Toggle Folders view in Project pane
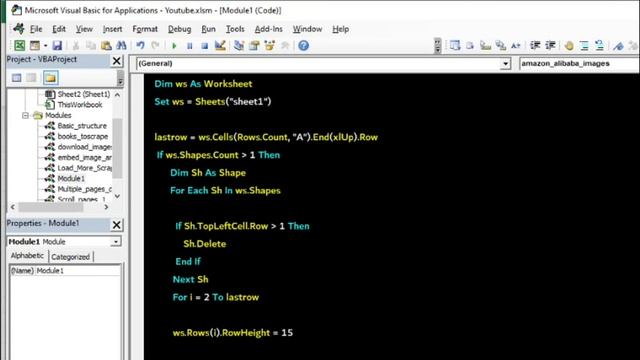 pyautogui.click(x=50, y=78)
